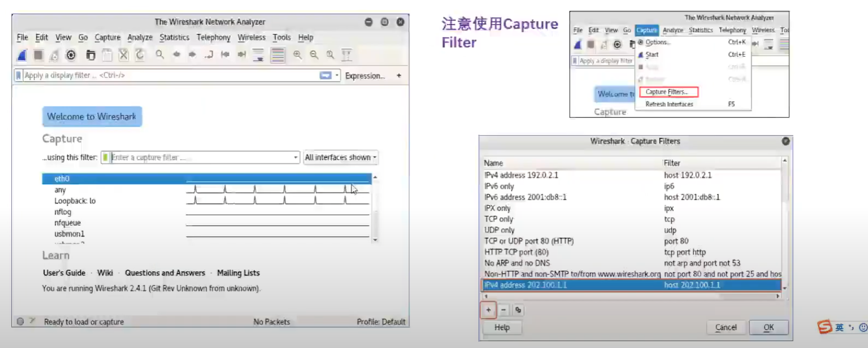This screenshot has height=348, width=868.
Task: Click Capture Filters vertical scrollbar
Action: pos(785,224)
